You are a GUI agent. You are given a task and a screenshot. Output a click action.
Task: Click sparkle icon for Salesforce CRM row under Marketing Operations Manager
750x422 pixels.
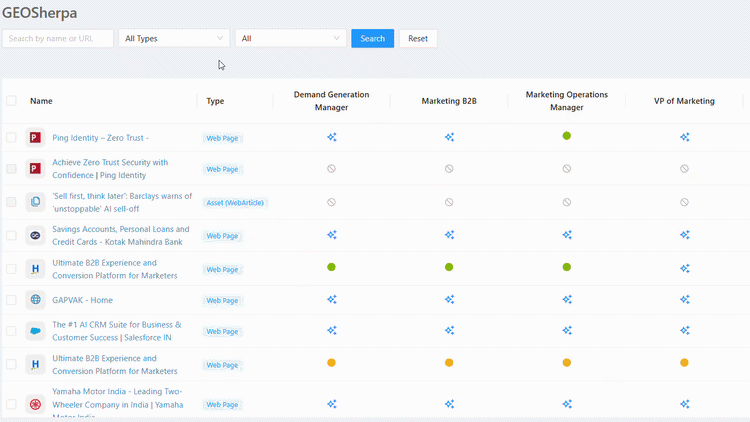tap(567, 331)
